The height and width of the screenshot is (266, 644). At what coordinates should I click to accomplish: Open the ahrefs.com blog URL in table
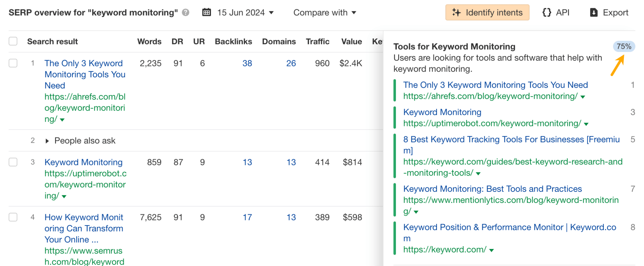[x=85, y=108]
